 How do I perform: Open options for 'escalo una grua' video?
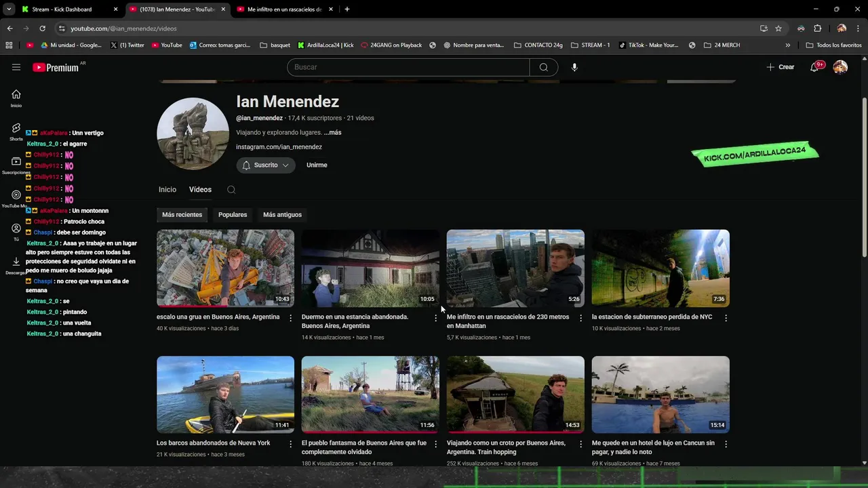click(x=291, y=318)
